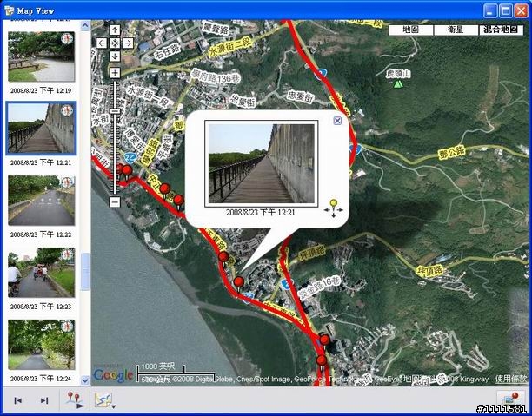Screen dimensions: 532x416
Task: Select the 12:23 cyclists thumbnail
Action: (x=42, y=272)
